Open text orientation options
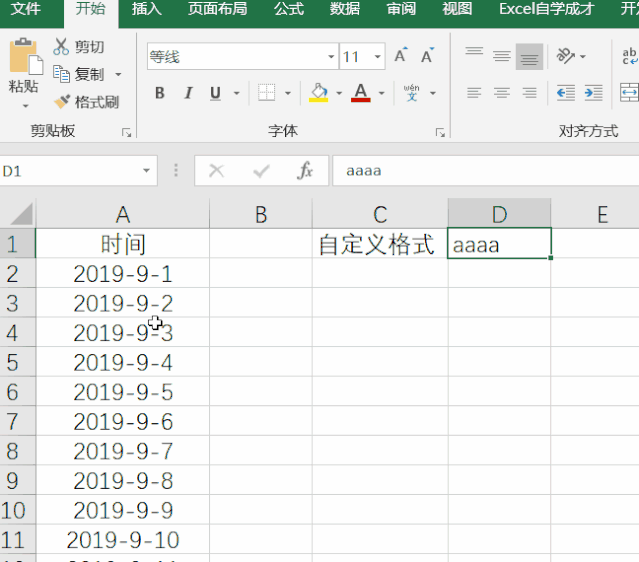639x562 pixels. [566, 56]
